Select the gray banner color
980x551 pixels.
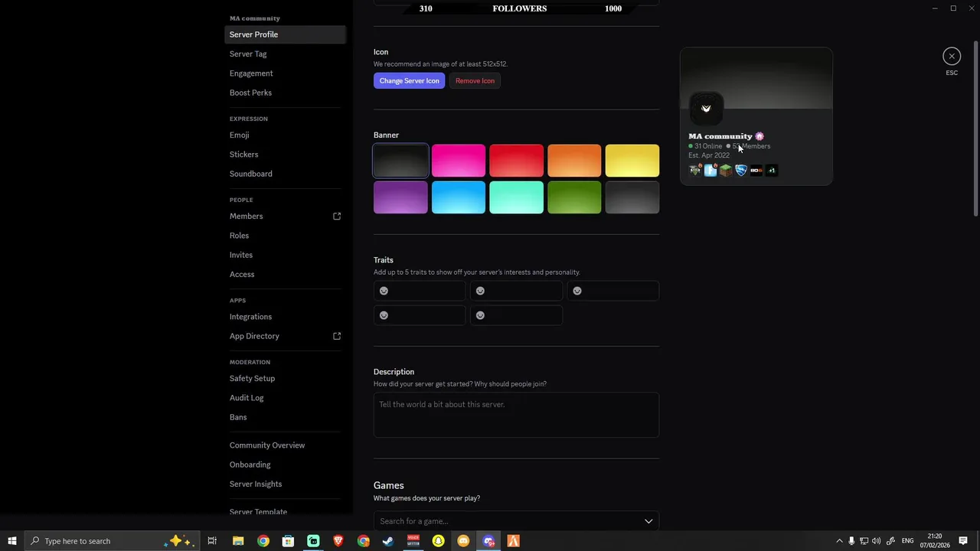pyautogui.click(x=632, y=197)
